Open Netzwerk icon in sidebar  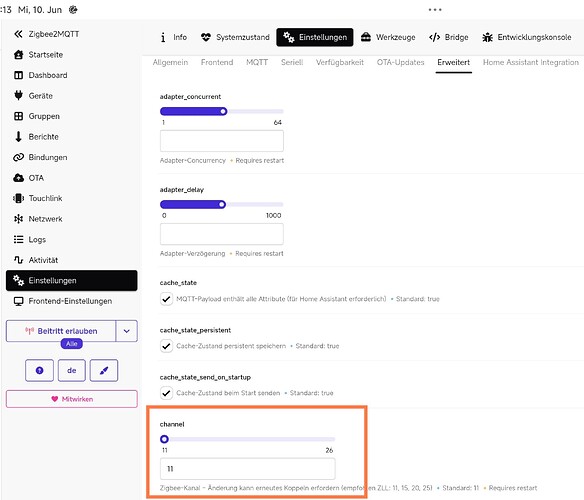pyautogui.click(x=18, y=219)
